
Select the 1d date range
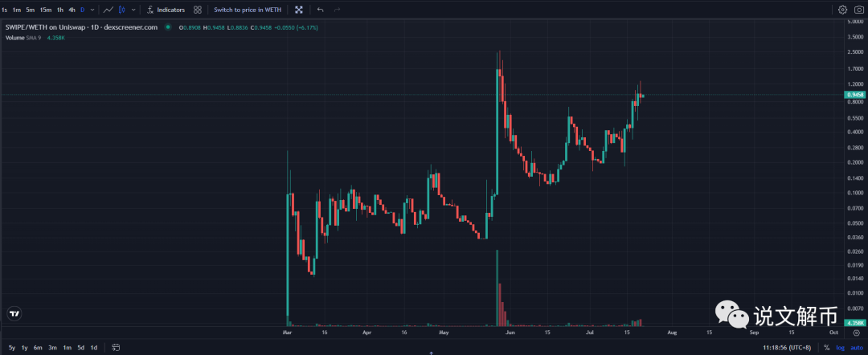pos(94,348)
